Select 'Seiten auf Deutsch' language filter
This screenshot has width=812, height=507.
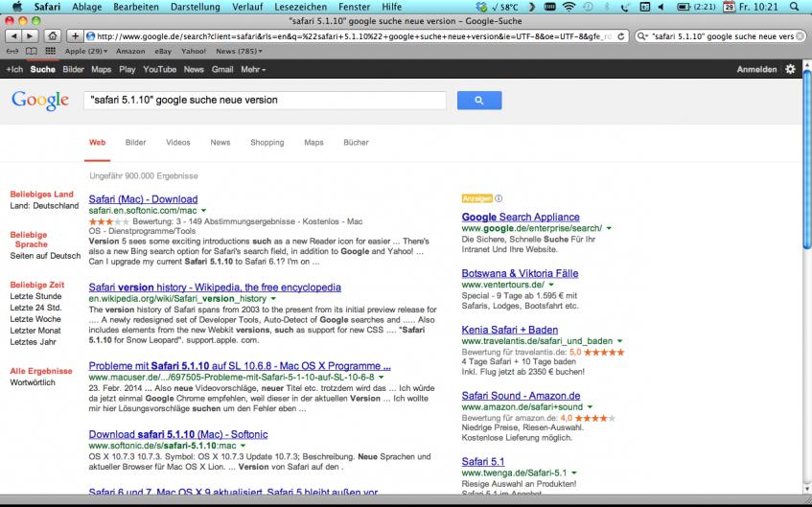[45, 256]
